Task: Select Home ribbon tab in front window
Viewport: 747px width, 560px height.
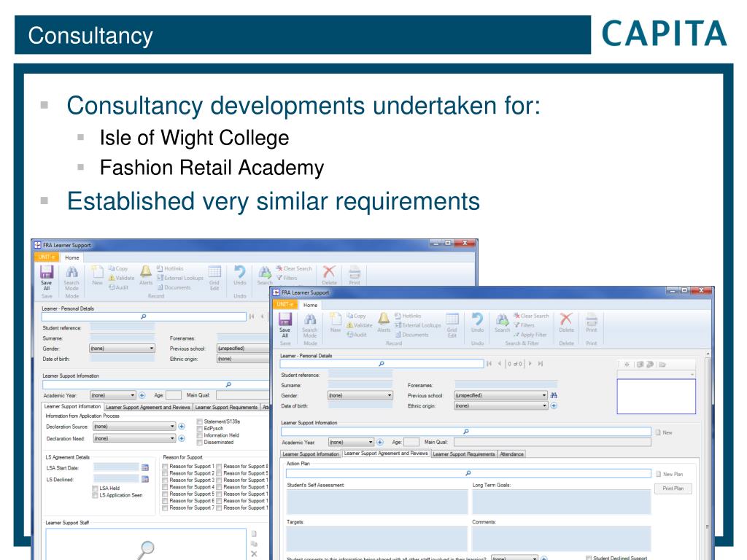Action: [310, 305]
